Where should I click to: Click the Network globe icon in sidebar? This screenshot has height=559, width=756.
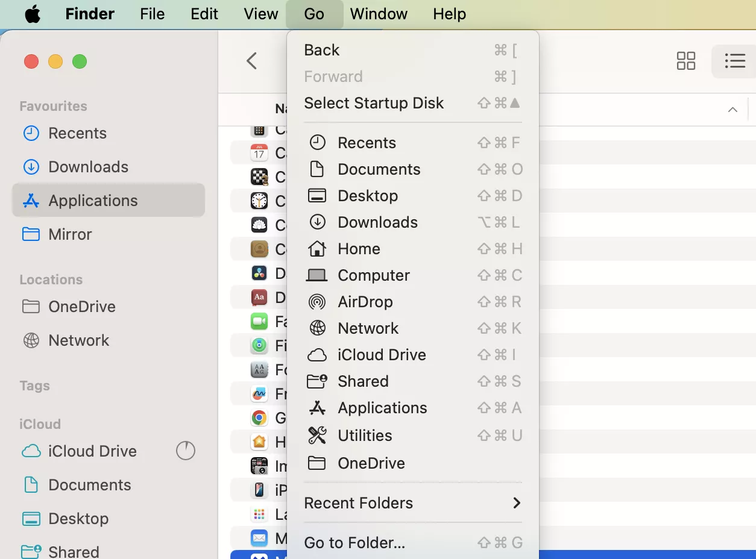click(31, 340)
